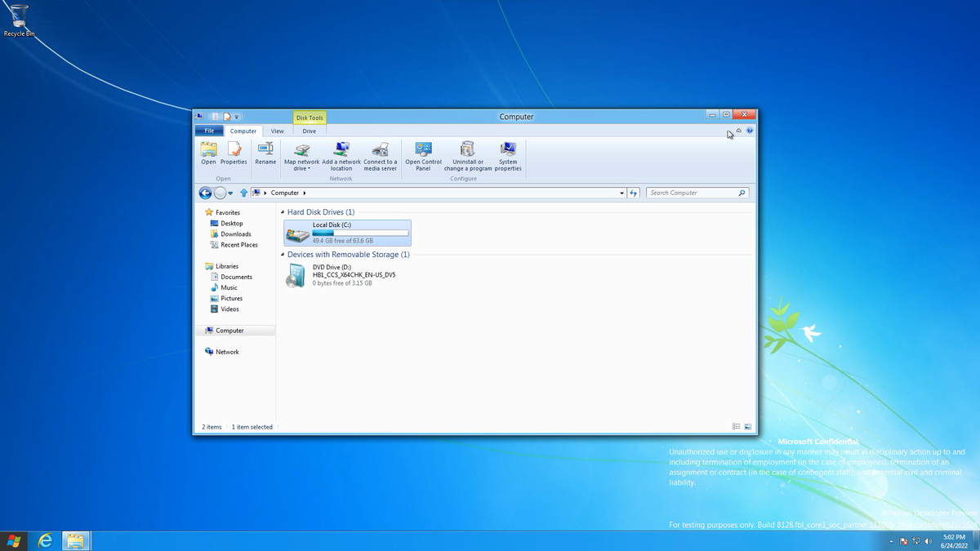Open the File menu tab
This screenshot has width=980, height=551.
(209, 131)
